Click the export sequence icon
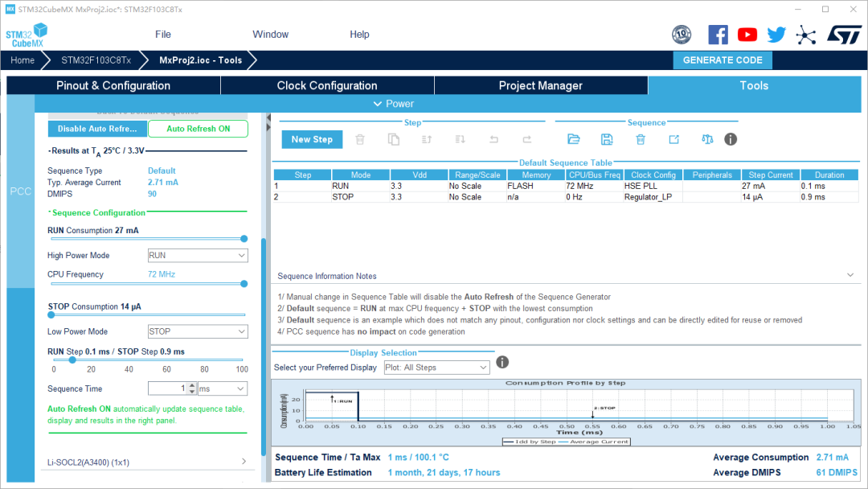This screenshot has height=489, width=868. [674, 139]
